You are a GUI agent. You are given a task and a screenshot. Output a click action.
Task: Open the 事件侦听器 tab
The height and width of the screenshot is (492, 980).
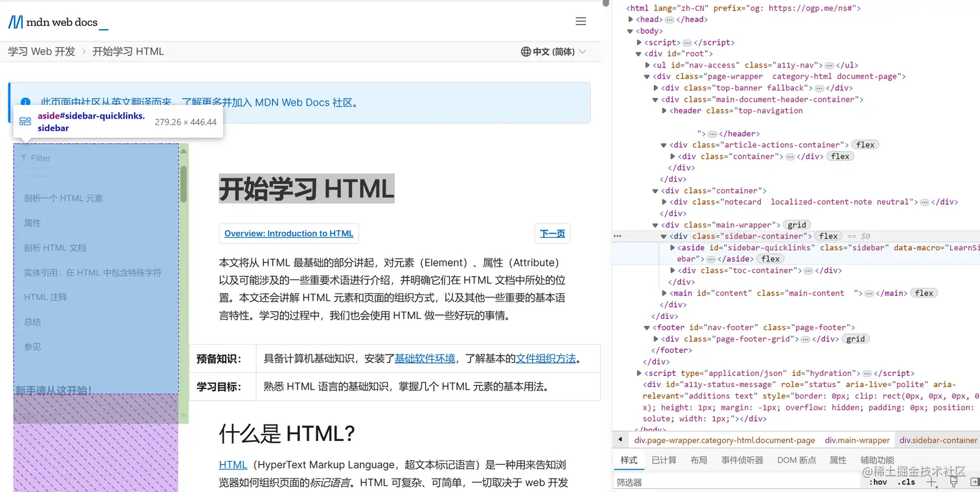click(x=742, y=460)
